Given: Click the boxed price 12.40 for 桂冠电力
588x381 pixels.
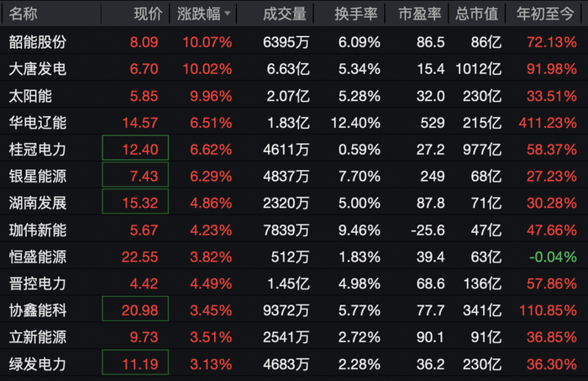Looking at the screenshot, I should tap(135, 148).
